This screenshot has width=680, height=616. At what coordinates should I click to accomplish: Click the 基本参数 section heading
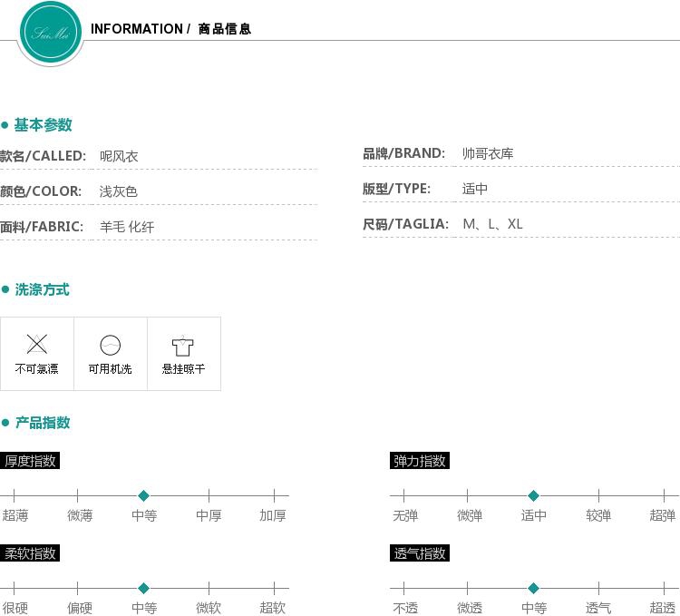point(43,125)
